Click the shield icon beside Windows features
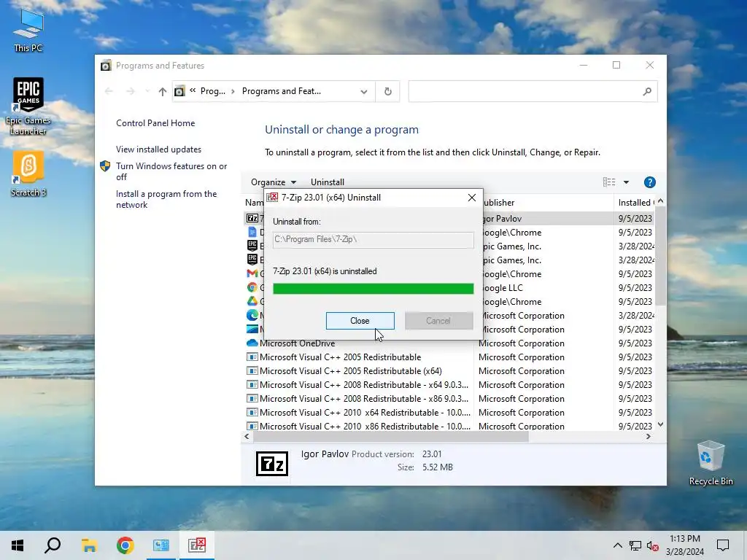 [105, 166]
